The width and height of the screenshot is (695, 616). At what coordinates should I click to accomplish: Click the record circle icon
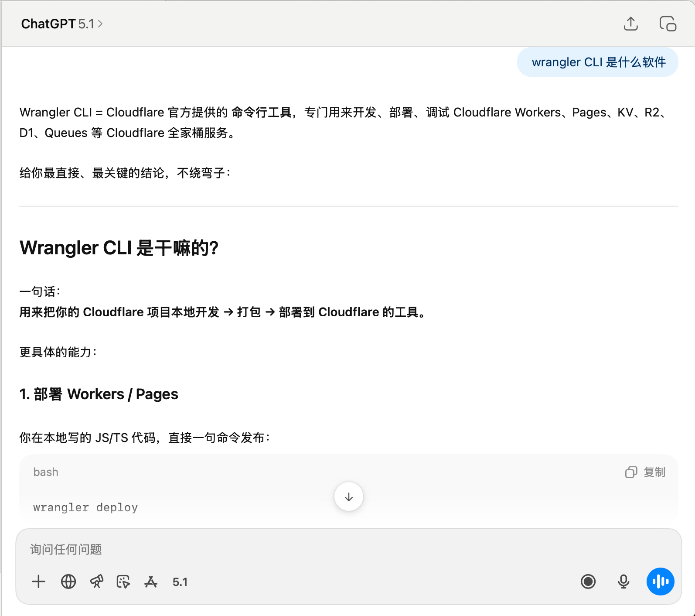(x=588, y=582)
